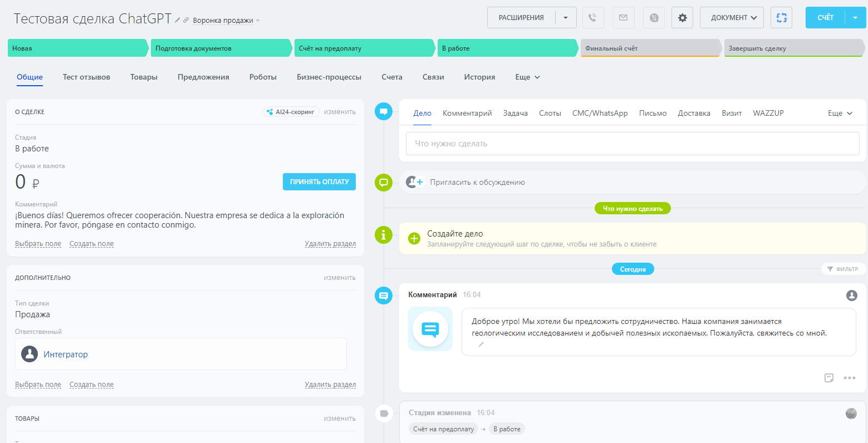Click the email envelope icon in header
Viewport: 868px width, 443px height.
click(624, 18)
